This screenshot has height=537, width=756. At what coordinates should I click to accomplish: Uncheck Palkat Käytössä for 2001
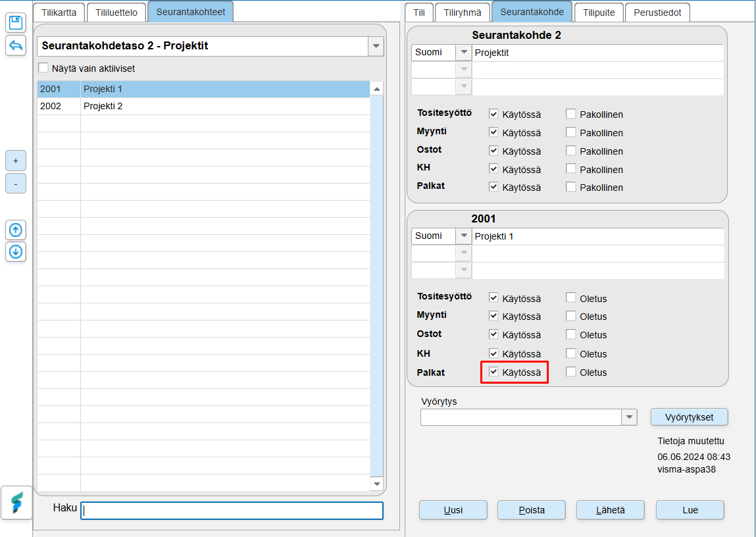click(x=493, y=372)
